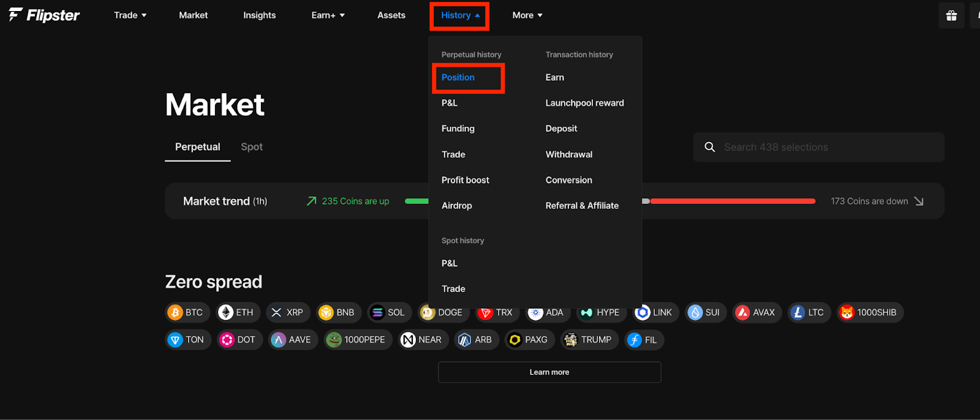Open the Assets nav item
This screenshot has height=420, width=980.
391,15
